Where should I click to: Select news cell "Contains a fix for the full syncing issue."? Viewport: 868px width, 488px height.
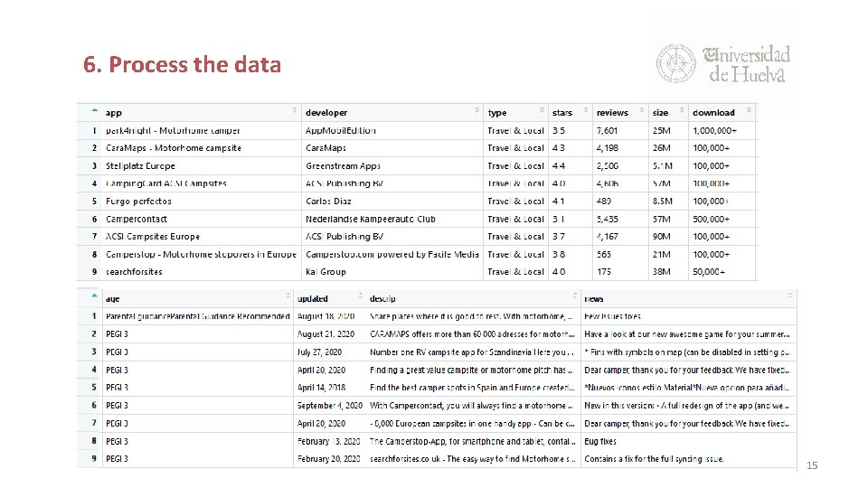tap(654, 459)
